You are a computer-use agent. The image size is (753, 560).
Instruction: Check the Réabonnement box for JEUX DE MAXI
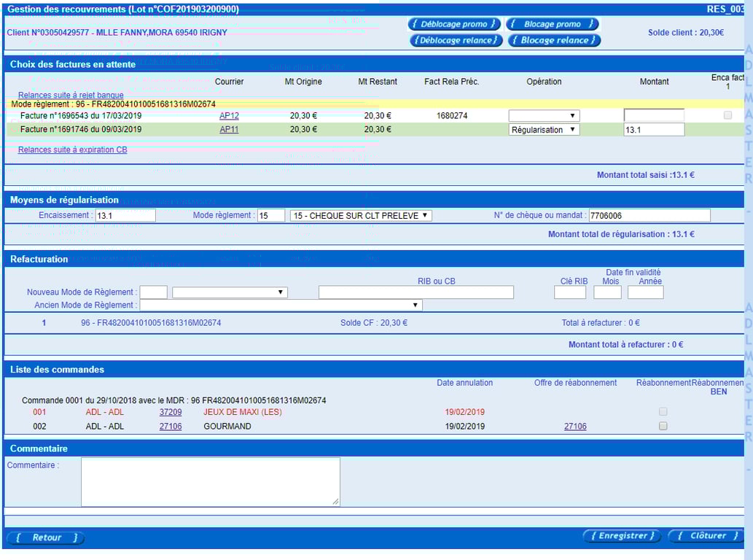click(x=663, y=411)
